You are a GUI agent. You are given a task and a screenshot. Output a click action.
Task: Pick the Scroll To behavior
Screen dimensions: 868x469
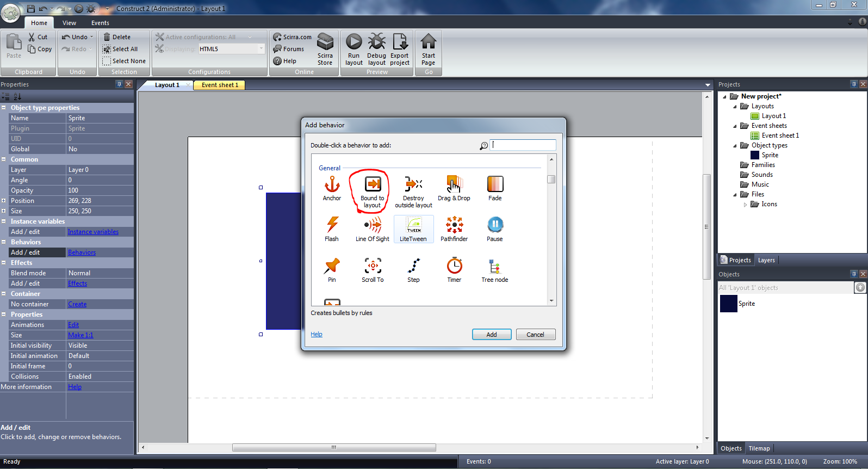pyautogui.click(x=373, y=270)
